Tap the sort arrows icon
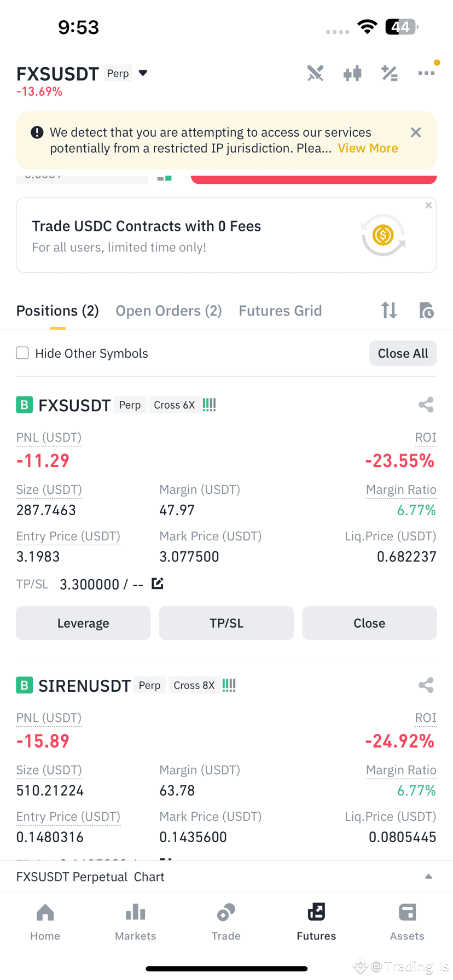453x980 pixels. [x=389, y=311]
